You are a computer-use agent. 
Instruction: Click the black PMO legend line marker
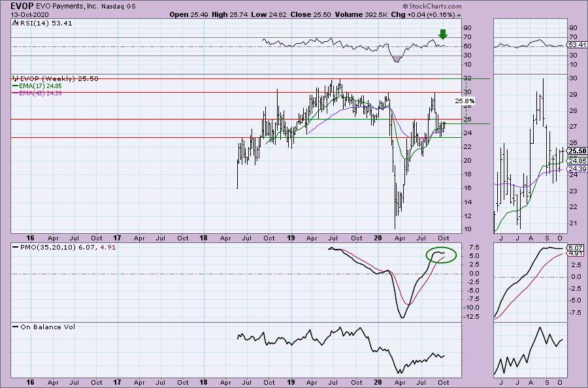[x=15, y=248]
